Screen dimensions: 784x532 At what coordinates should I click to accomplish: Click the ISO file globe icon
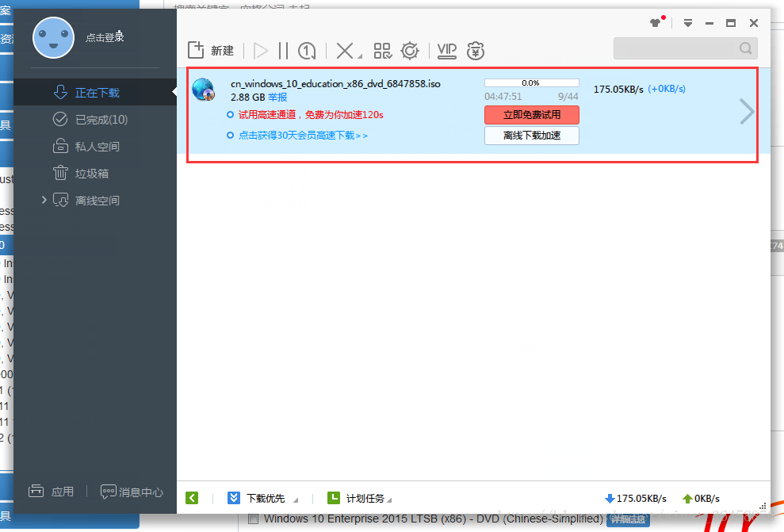coord(204,90)
